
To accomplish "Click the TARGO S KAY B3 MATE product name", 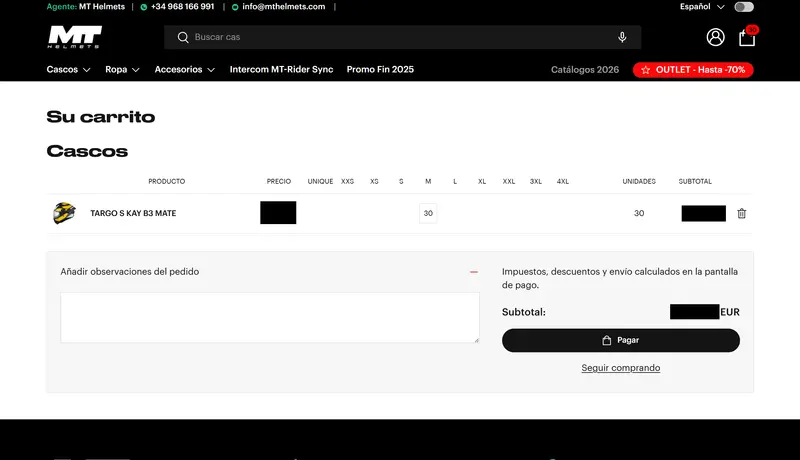I will click(133, 213).
